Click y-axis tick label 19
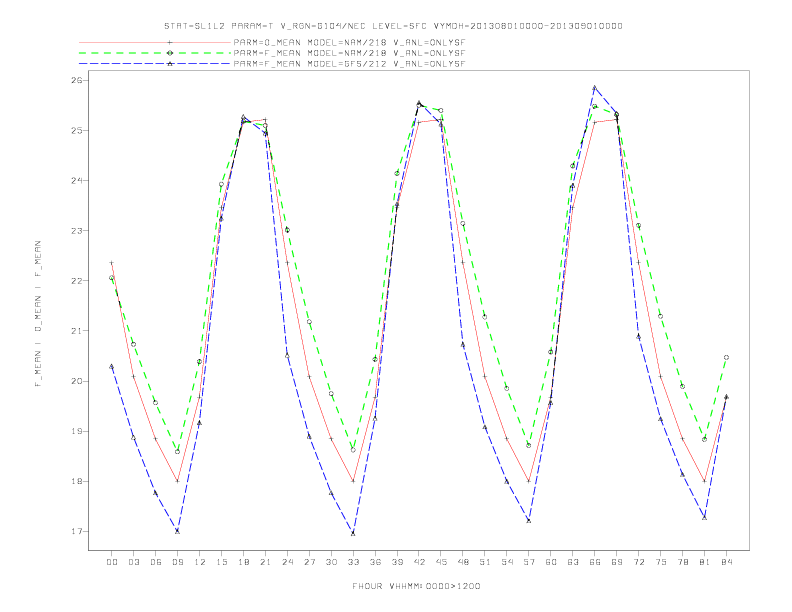This screenshot has width=792, height=612. tap(77, 431)
